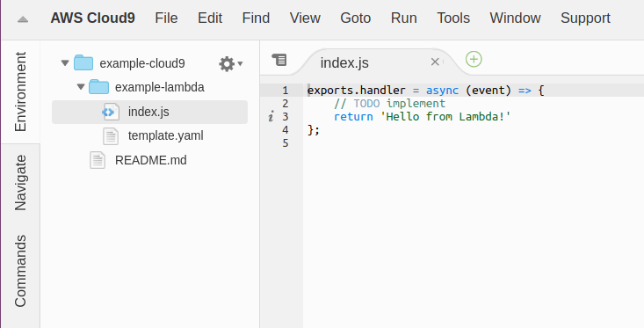This screenshot has height=328, width=644.
Task: Open the Run menu
Action: click(x=404, y=18)
